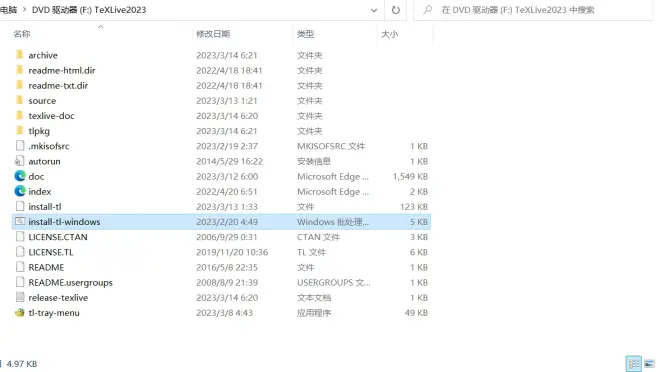Click the 电脑 breadcrumb segment

pos(8,10)
